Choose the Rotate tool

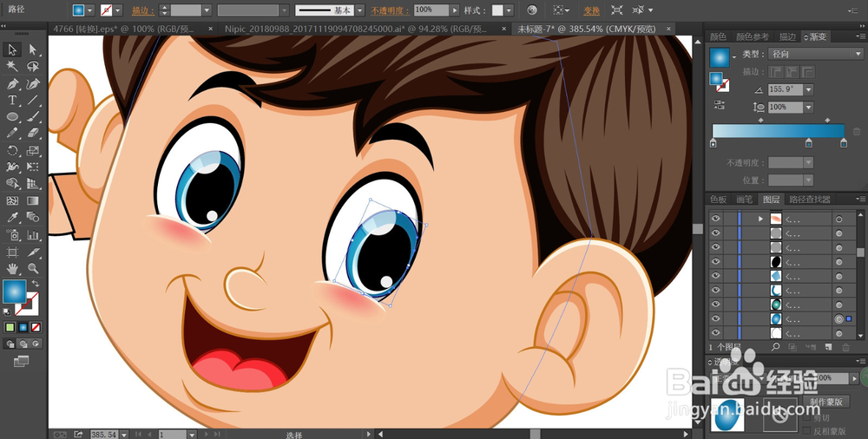pos(12,150)
